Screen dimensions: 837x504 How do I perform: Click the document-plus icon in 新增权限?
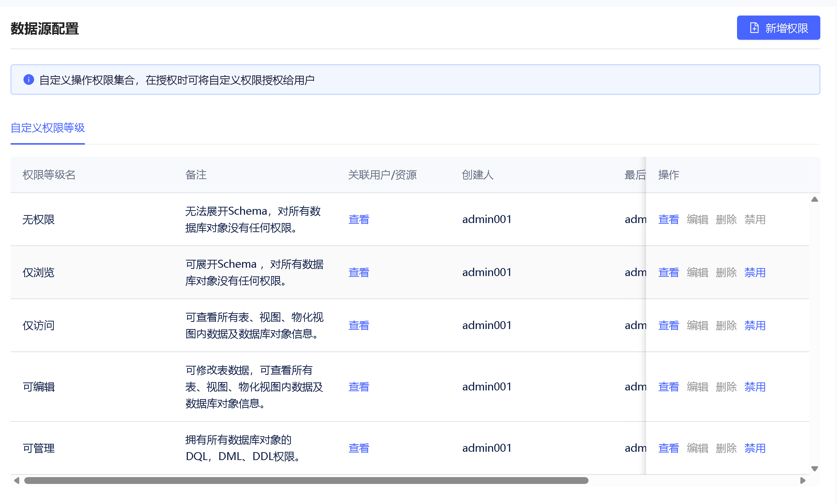click(x=754, y=28)
